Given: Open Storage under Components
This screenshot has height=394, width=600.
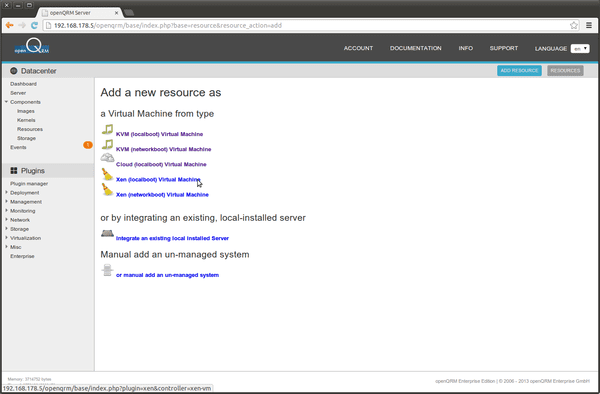Looking at the screenshot, I should click(x=26, y=138).
